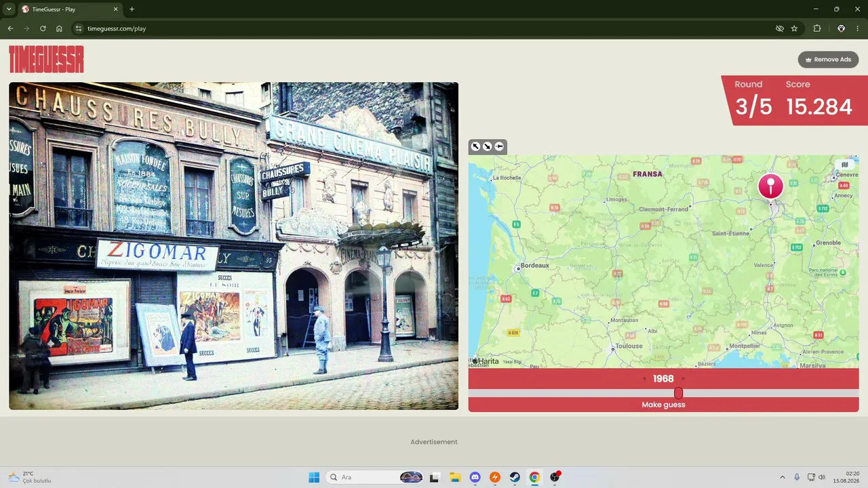This screenshot has width=868, height=488.
Task: Open Discord from the taskbar
Action: [x=475, y=477]
